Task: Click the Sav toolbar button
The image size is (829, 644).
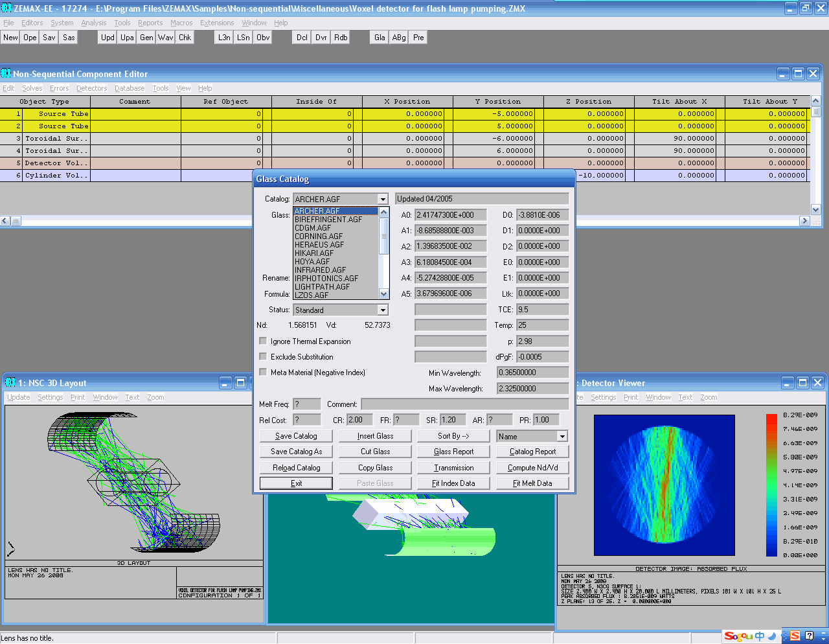Action: (49, 38)
